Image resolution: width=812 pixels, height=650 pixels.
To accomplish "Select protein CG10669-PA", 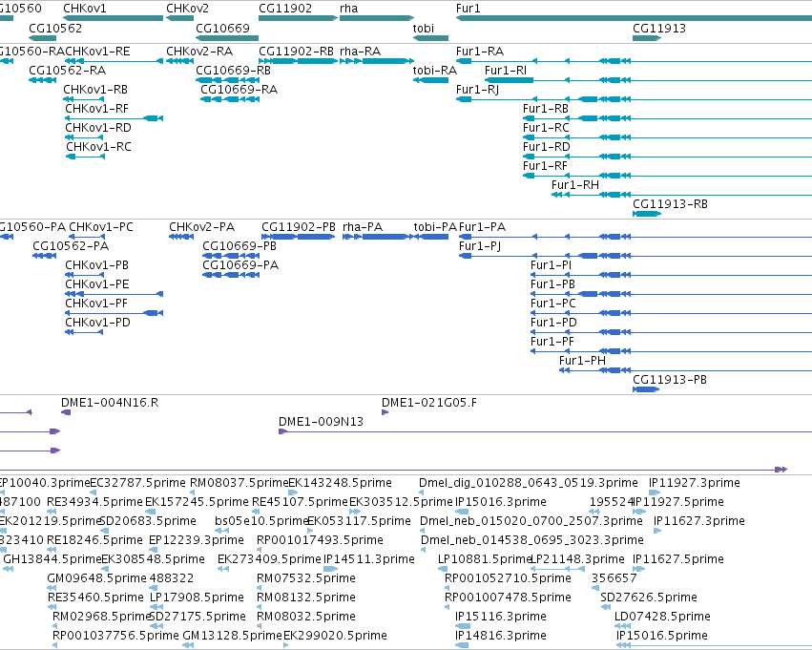I will [x=240, y=265].
